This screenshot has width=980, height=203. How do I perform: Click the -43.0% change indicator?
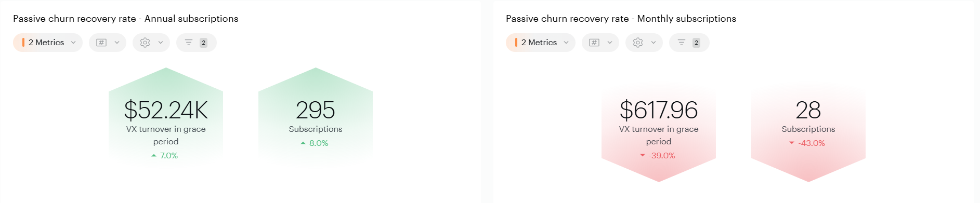pos(807,143)
